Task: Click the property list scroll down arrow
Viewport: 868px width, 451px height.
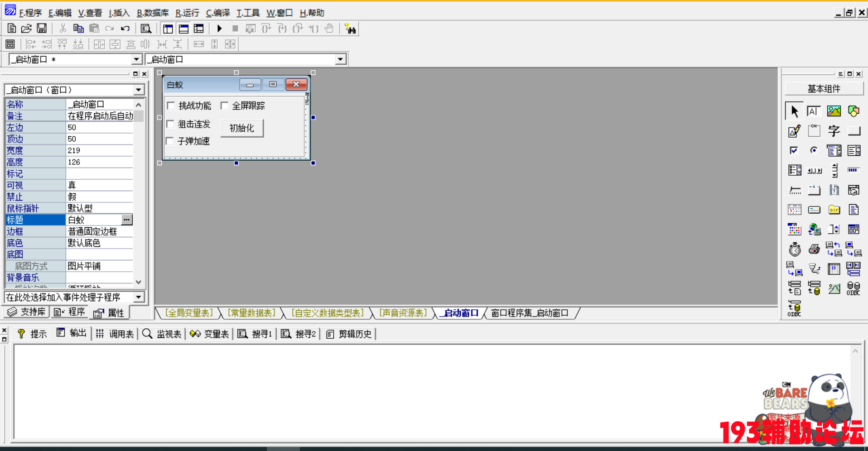Action: pos(139,282)
